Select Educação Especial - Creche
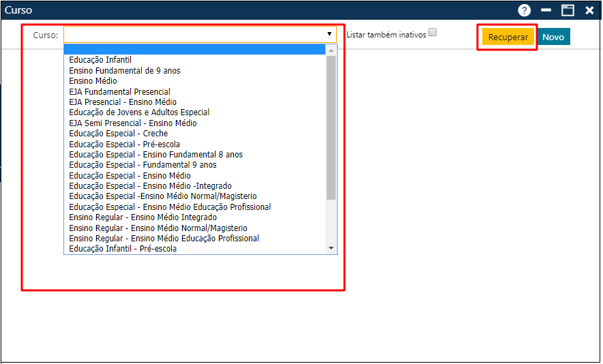Screen dimensions: 603x364 coord(194,134)
